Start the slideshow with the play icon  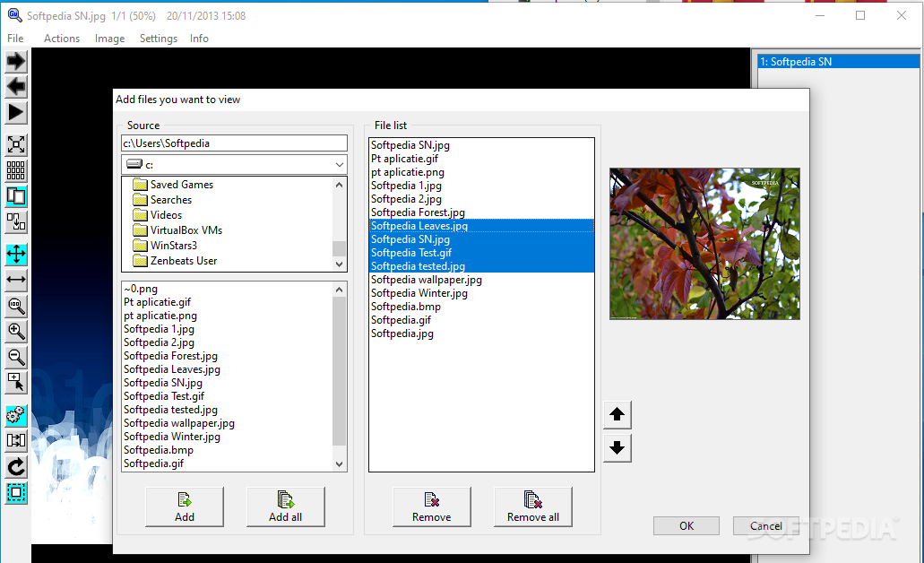tap(16, 113)
